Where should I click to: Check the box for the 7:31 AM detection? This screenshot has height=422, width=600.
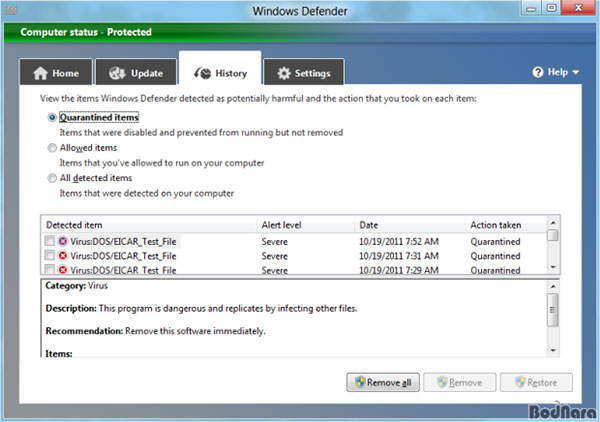click(x=49, y=255)
